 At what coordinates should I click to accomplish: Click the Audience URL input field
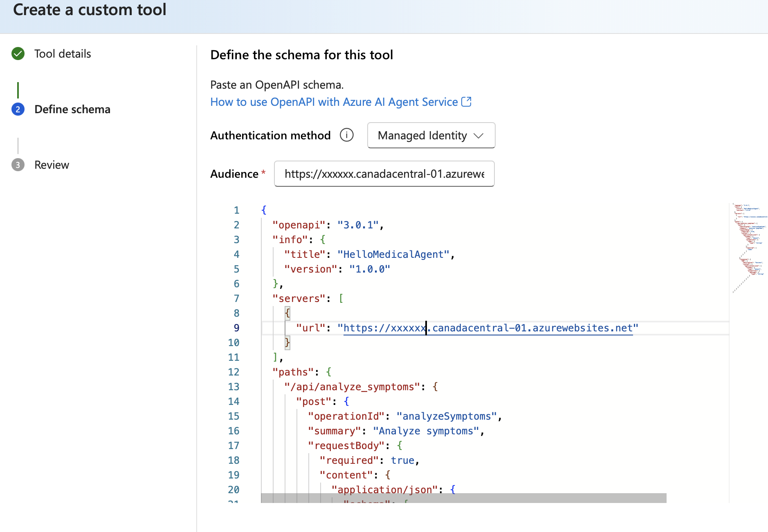(384, 174)
